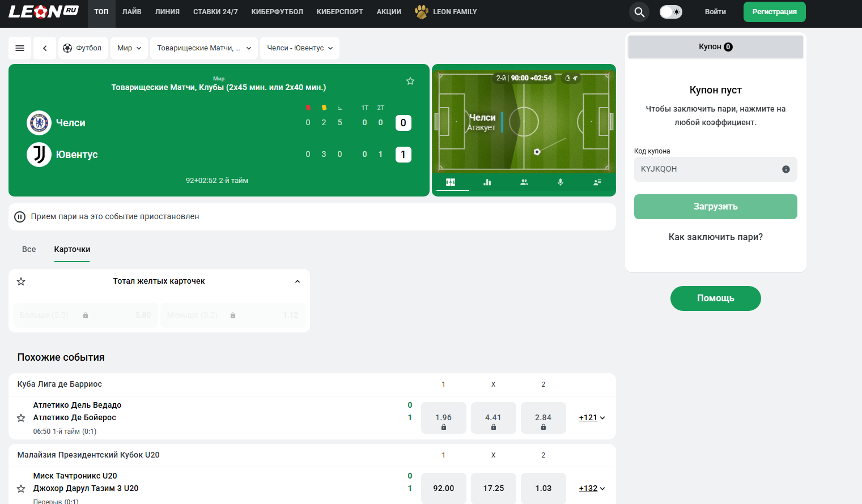
Task: Open the LEON FAMILY page
Action: point(455,12)
